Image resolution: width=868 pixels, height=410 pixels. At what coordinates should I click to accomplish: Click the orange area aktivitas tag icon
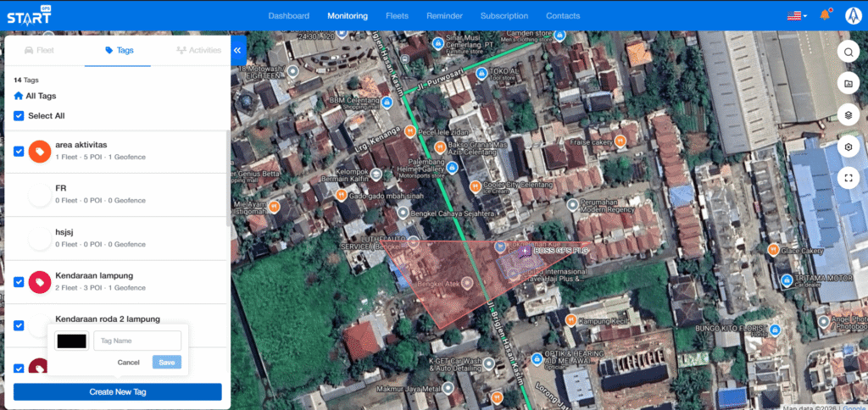pos(40,151)
